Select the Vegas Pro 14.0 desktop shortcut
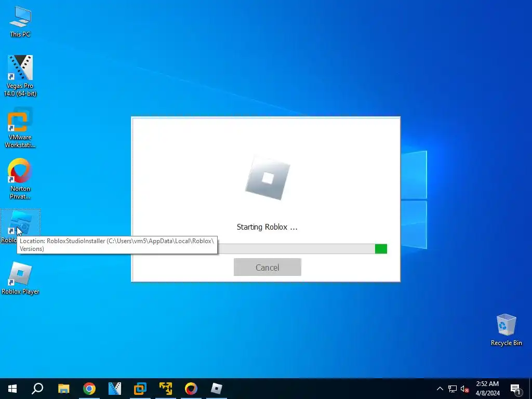 coord(20,76)
